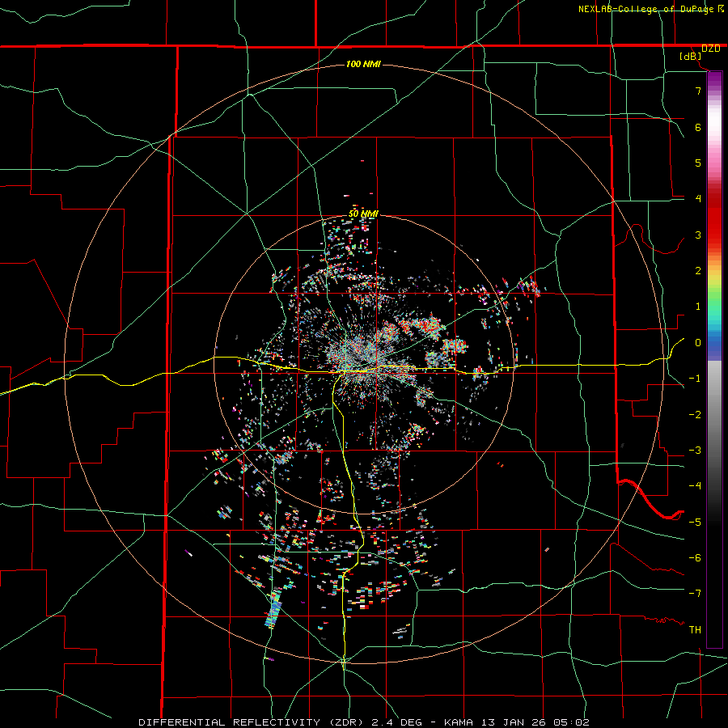Click the 6 value on the color scale
Viewport: 728px width, 728px height.
pyautogui.click(x=698, y=127)
